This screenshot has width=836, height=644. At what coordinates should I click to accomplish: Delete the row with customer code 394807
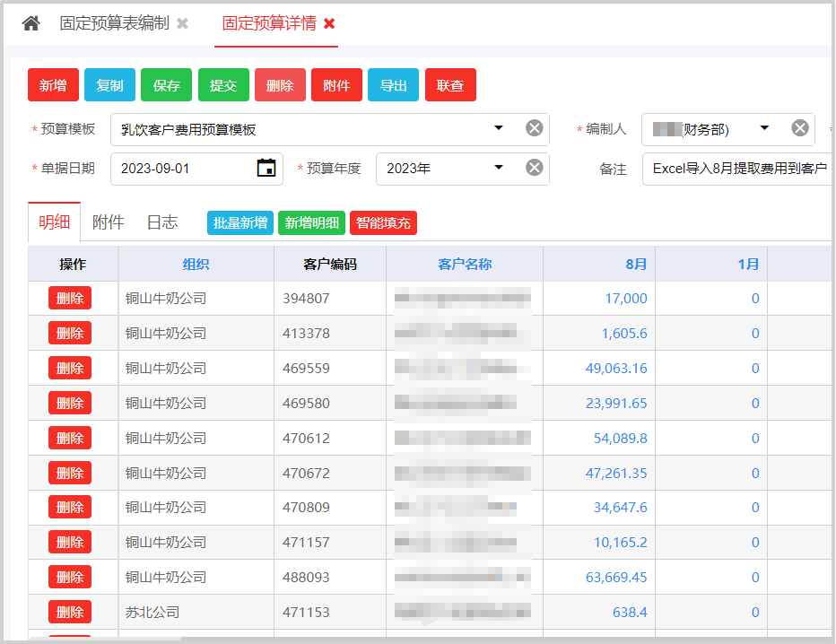click(70, 299)
